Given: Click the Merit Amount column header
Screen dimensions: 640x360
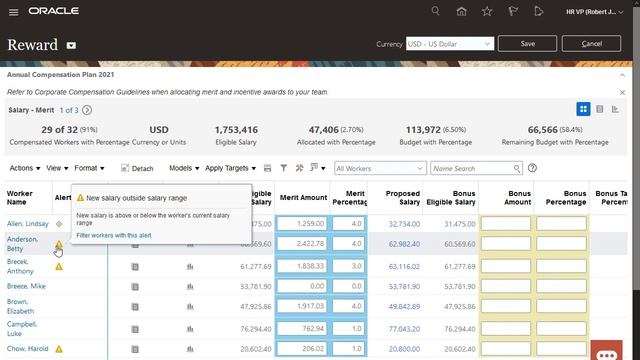Looking at the screenshot, I should 303,198.
